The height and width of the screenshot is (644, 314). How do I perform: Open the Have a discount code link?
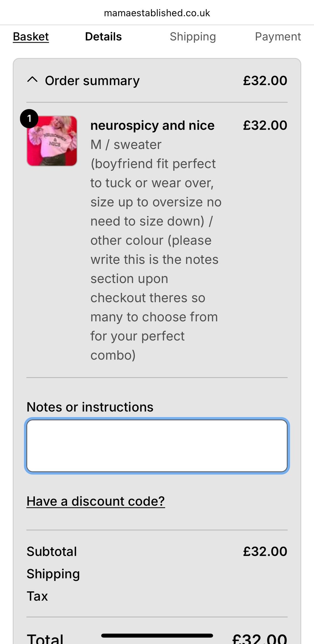coord(95,501)
